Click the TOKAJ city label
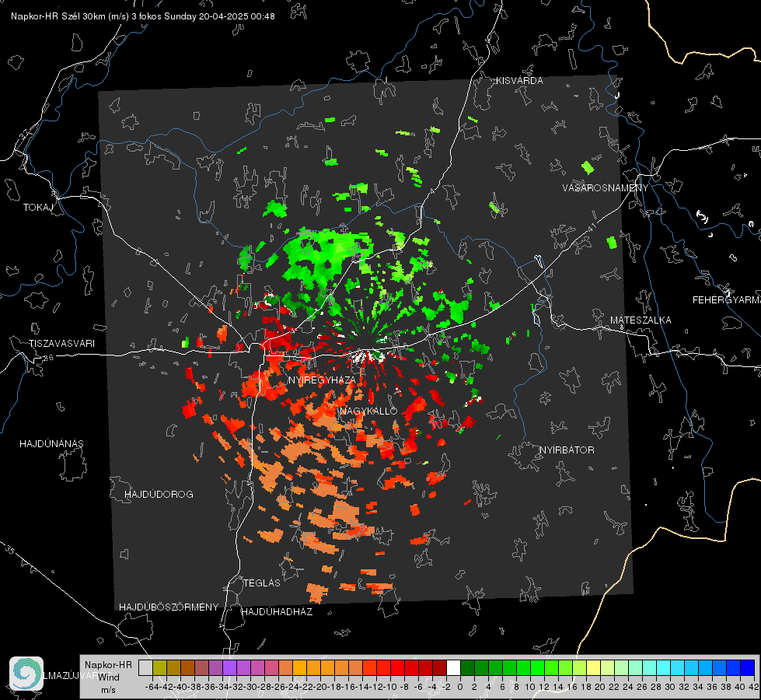Image resolution: width=761 pixels, height=700 pixels. pos(38,208)
